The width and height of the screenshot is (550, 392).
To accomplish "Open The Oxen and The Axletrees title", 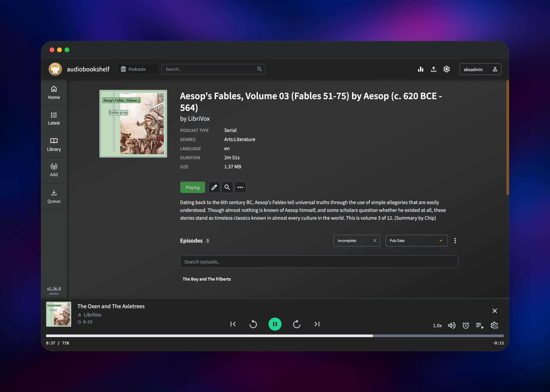I will tap(111, 306).
